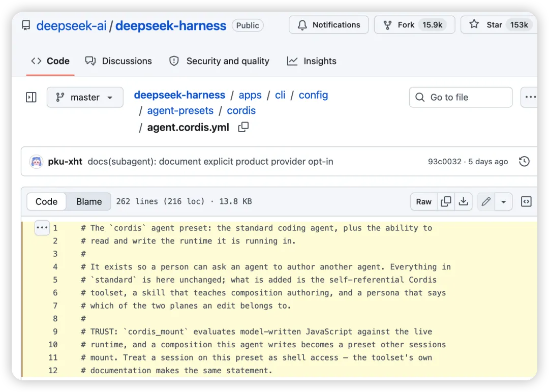
Task: Navigate to the cordis folder breadcrumb
Action: click(x=241, y=111)
